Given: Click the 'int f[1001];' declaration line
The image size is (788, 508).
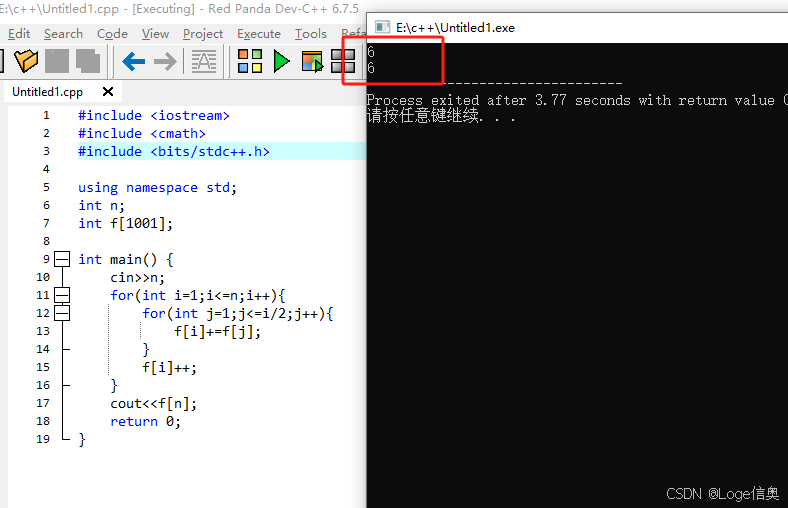Looking at the screenshot, I should pos(126,223).
